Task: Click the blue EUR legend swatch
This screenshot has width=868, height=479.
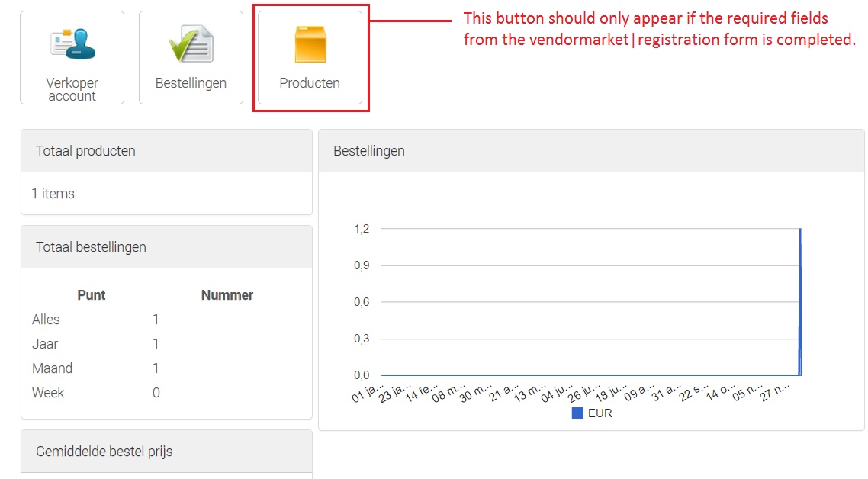Action: (577, 413)
